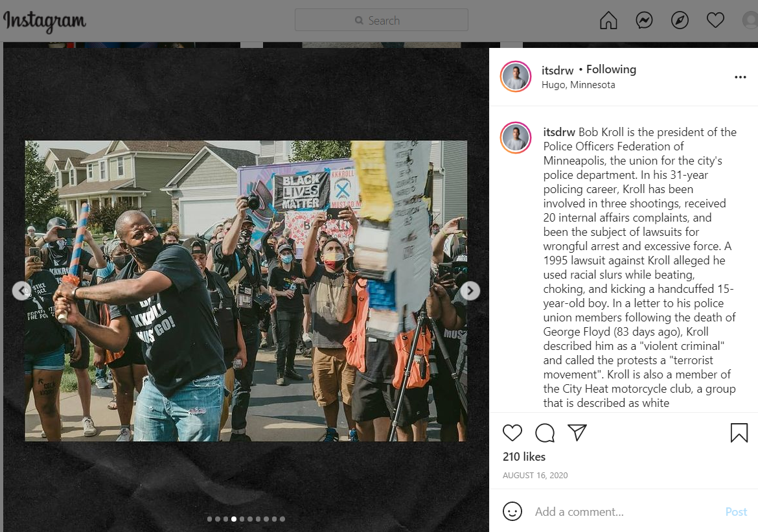The width and height of the screenshot is (758, 532).
Task: Open Messenger direct messages icon
Action: point(644,20)
